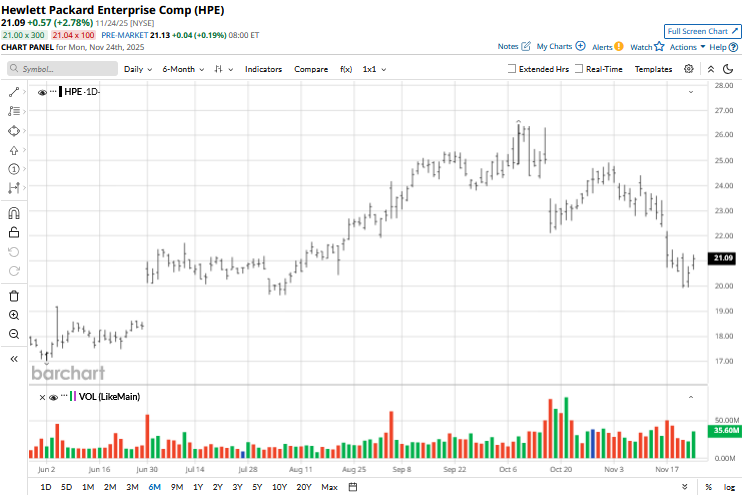
Task: Expand the Actions dropdown menu
Action: tap(687, 47)
